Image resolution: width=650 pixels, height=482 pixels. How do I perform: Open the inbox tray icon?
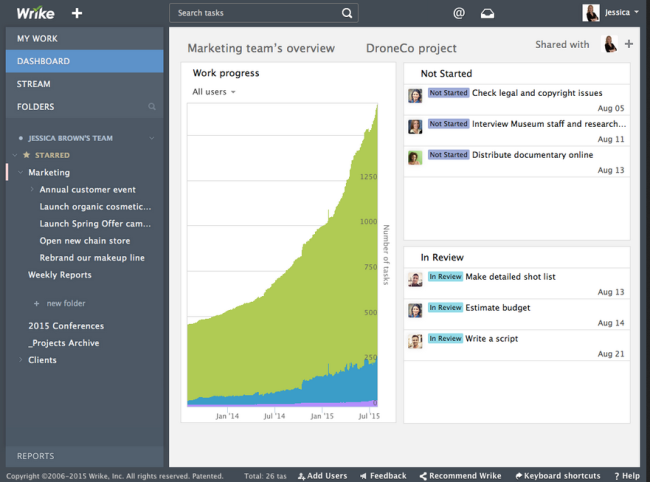pyautogui.click(x=487, y=13)
